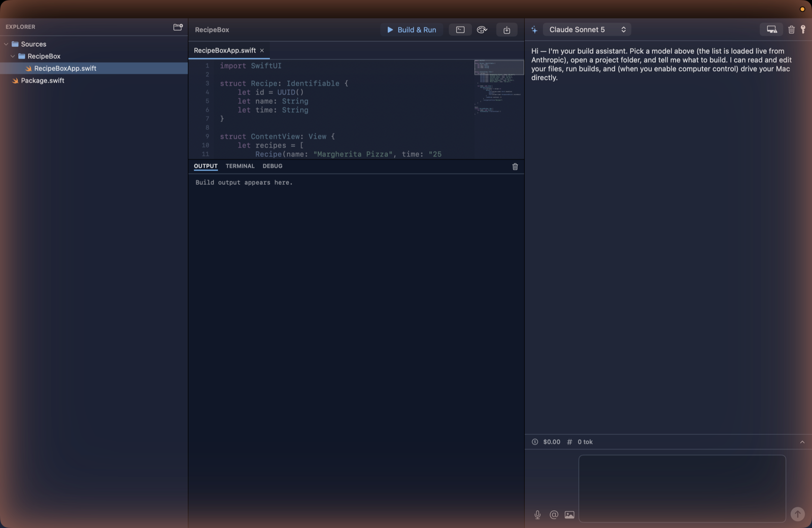Screen dimensions: 812x528
Task: Click the Swift icon of RecipeBoxApp.swift
Action: [28, 69]
